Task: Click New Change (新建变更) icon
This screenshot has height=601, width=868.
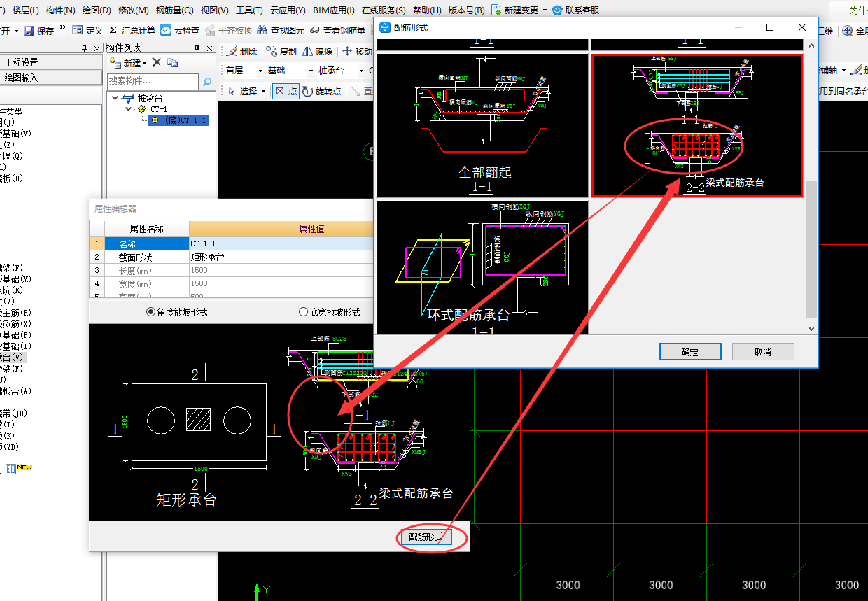Action: [x=496, y=10]
